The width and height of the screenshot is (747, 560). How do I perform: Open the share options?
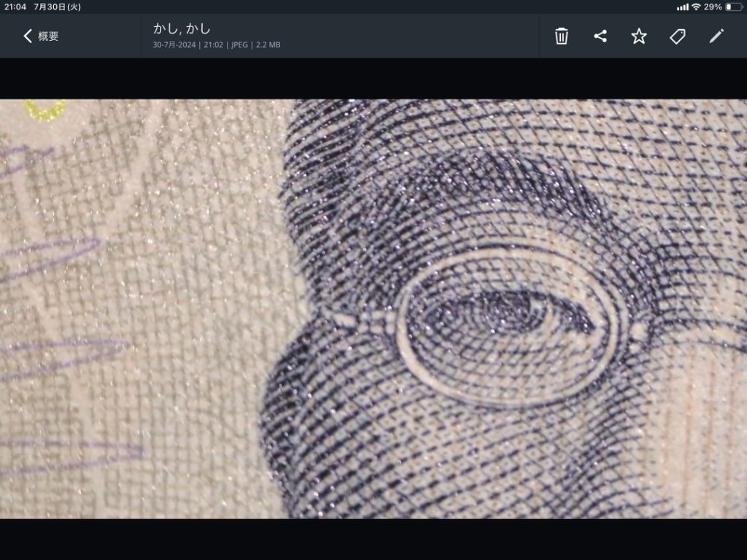tap(600, 36)
